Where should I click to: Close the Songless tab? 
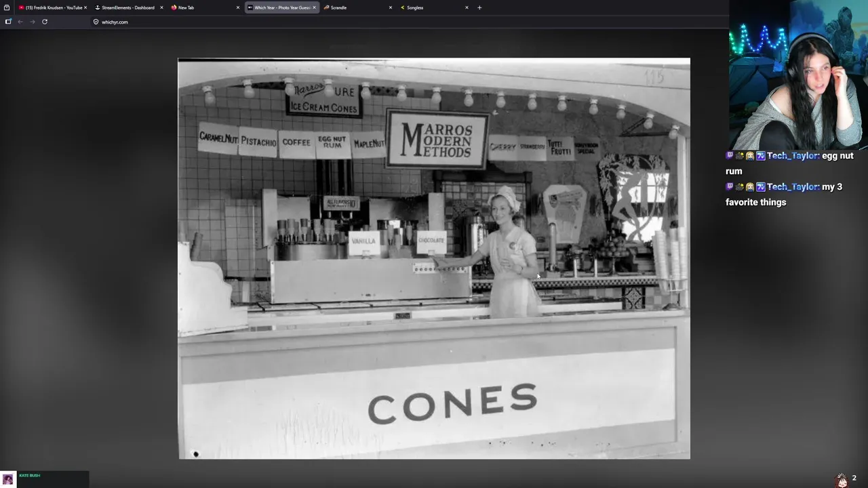(x=467, y=7)
